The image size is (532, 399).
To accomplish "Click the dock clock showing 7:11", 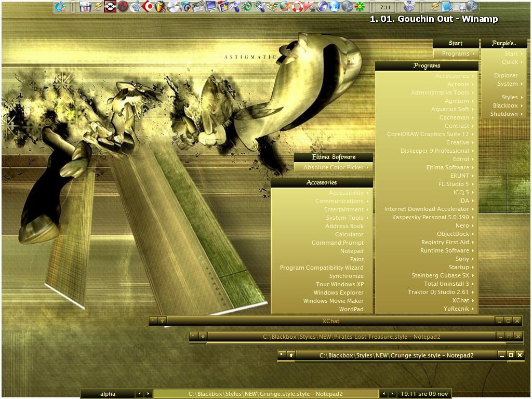I will pyautogui.click(x=385, y=7).
